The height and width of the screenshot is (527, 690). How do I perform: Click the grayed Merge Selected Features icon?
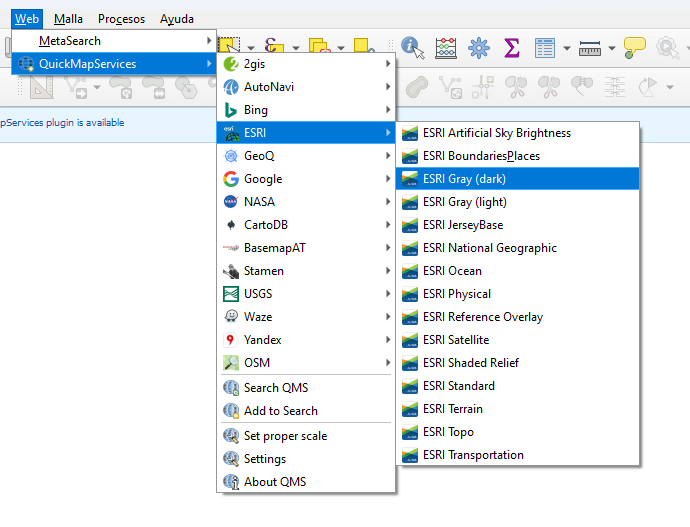582,86
